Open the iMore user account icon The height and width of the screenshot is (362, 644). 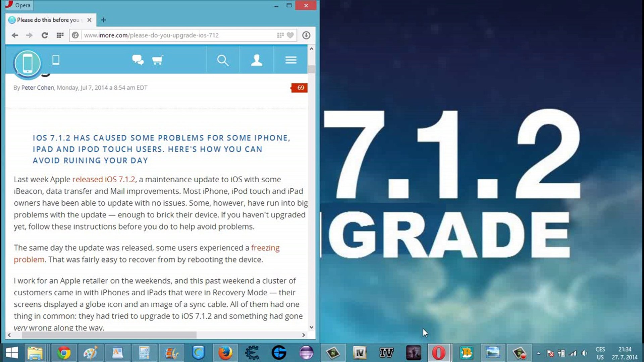click(257, 60)
